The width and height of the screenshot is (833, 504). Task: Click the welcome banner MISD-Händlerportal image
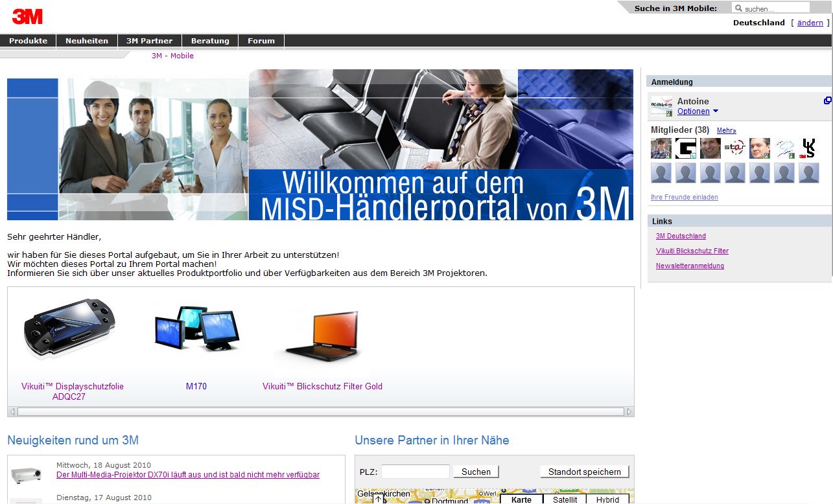pos(320,144)
